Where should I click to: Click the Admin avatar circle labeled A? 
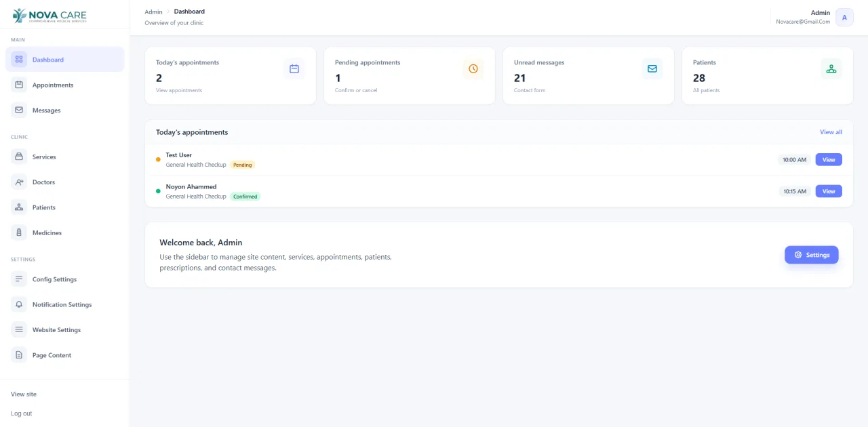click(844, 18)
